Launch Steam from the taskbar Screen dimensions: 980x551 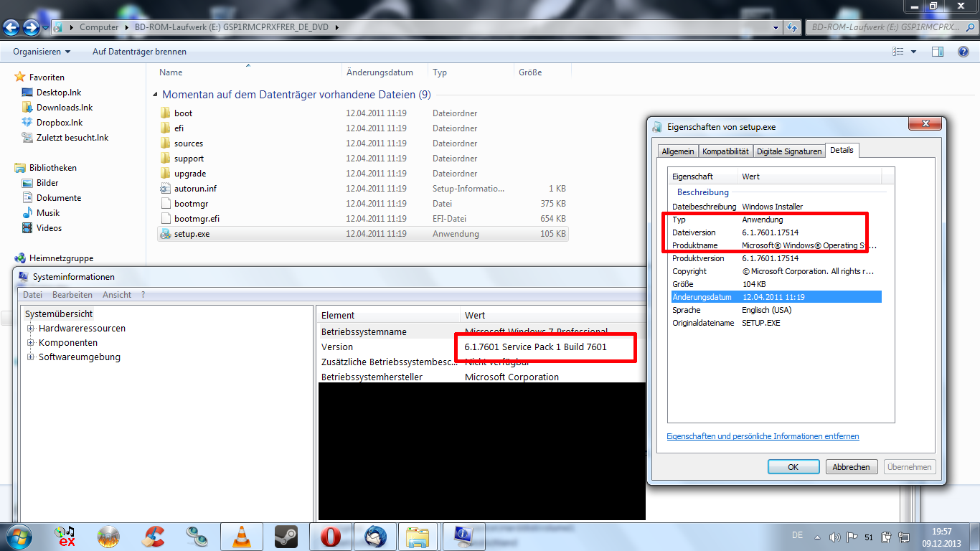[x=286, y=536]
